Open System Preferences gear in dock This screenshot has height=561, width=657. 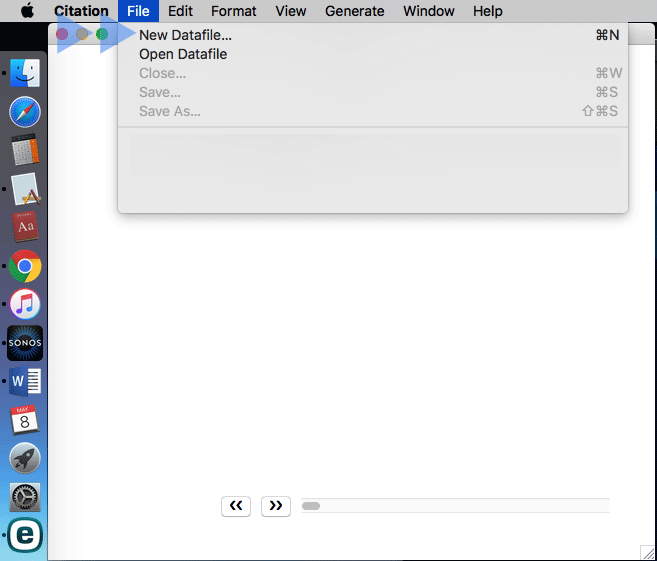25,496
